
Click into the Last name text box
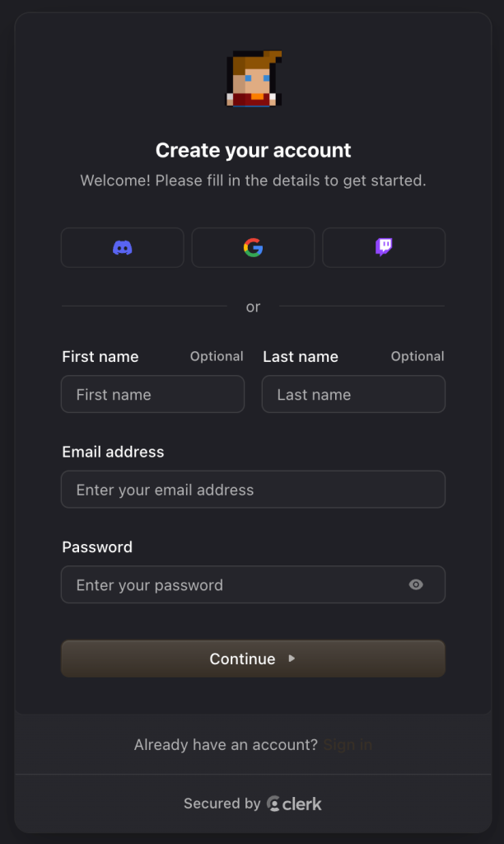pyautogui.click(x=353, y=394)
